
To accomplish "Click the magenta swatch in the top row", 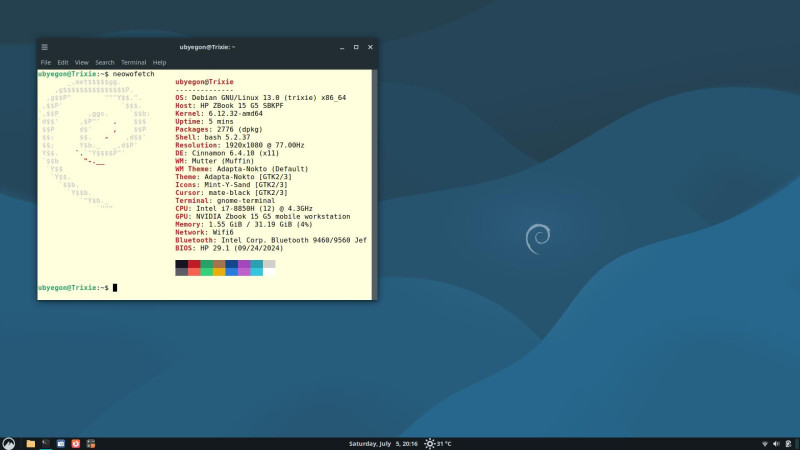I will pos(244,264).
